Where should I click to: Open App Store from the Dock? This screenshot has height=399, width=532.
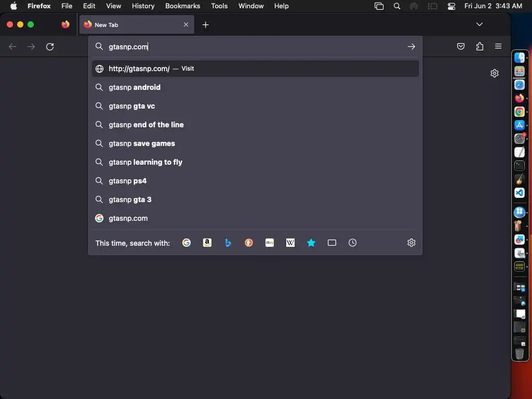click(x=520, y=125)
